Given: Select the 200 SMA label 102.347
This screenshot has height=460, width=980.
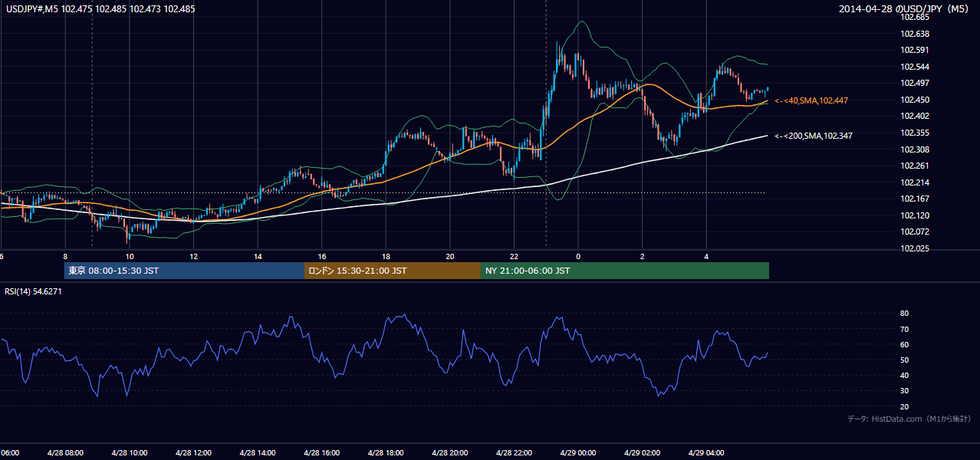Looking at the screenshot, I should pyautogui.click(x=814, y=136).
